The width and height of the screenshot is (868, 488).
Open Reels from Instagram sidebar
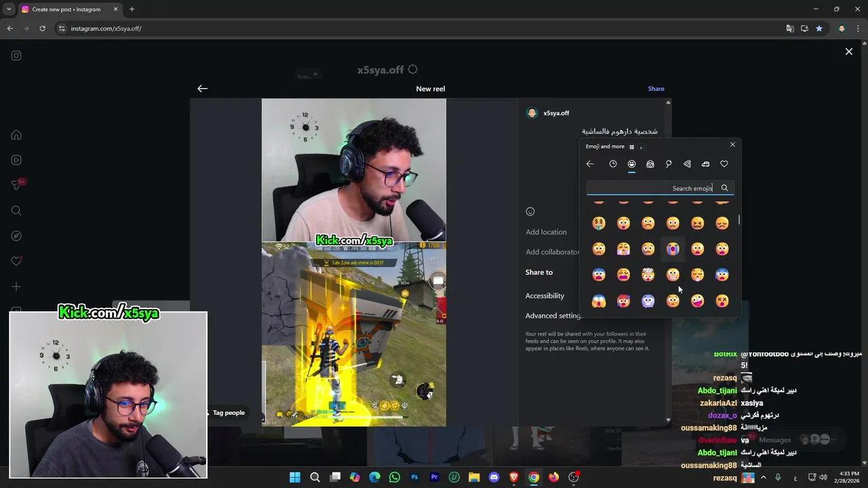[16, 160]
